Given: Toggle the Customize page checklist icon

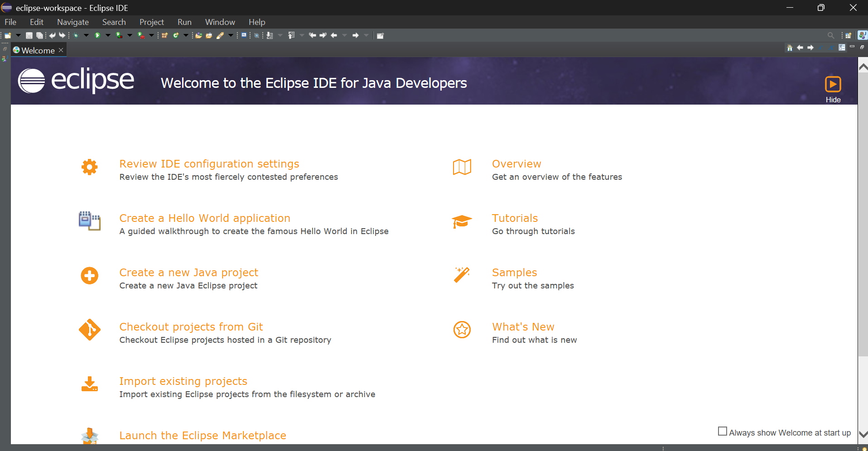Looking at the screenshot, I should click(x=842, y=48).
